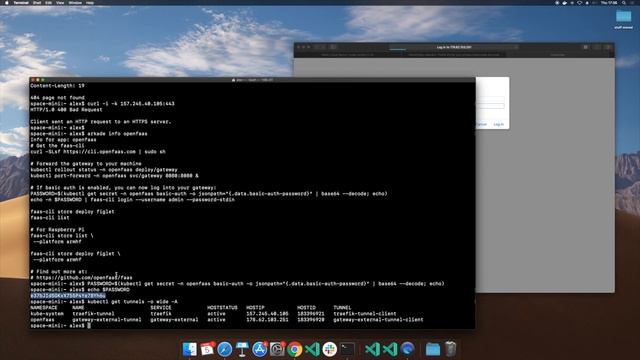Image resolution: width=640 pixels, height=360 pixels.
Task: Click 'echo $PASSWORD' command line in Terminal
Action: coord(109,289)
